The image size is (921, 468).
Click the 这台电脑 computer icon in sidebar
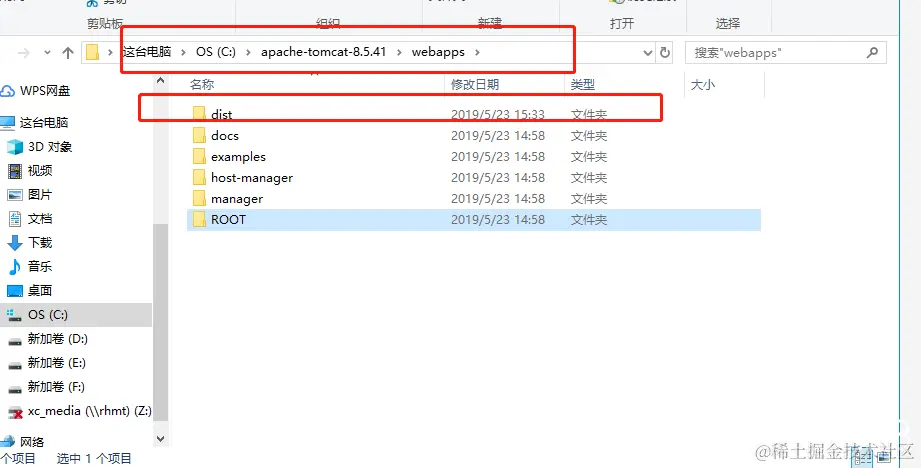[7, 123]
